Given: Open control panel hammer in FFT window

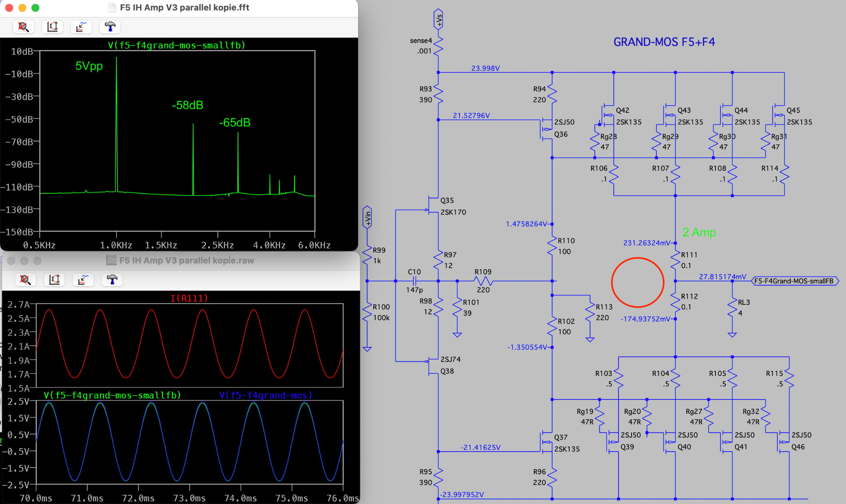Looking at the screenshot, I should pyautogui.click(x=110, y=27).
